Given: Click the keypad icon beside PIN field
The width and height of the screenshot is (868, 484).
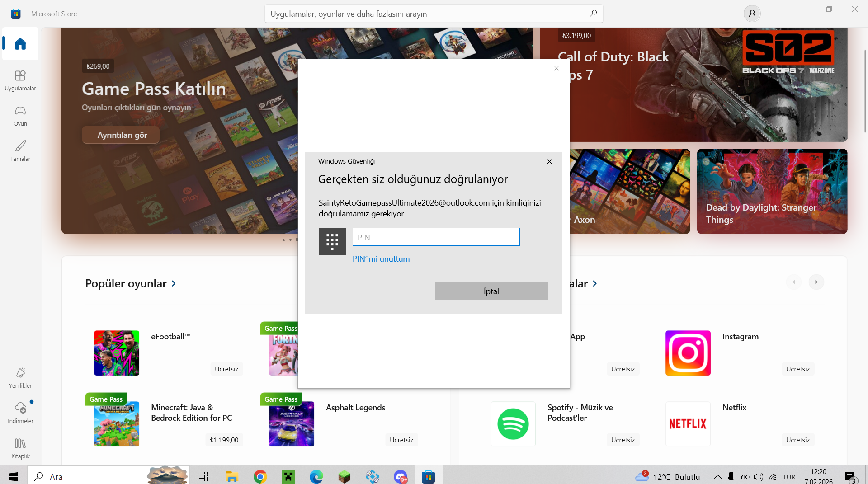Looking at the screenshot, I should (x=332, y=241).
